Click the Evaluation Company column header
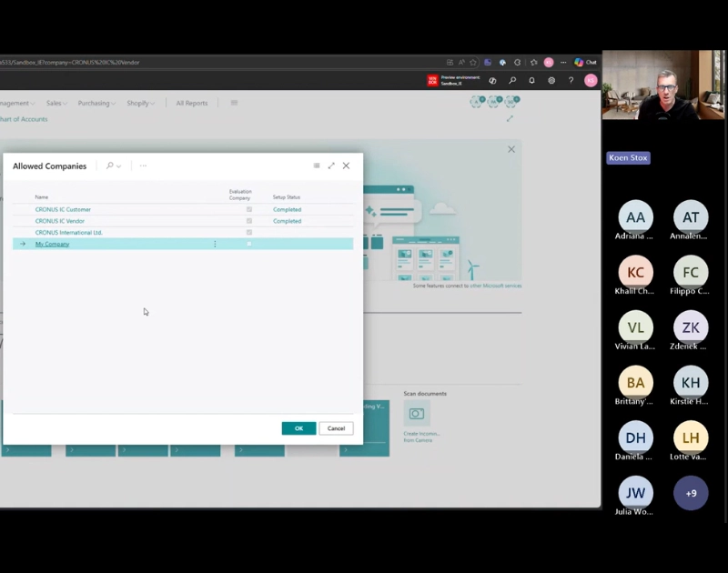The height and width of the screenshot is (573, 728). [240, 195]
